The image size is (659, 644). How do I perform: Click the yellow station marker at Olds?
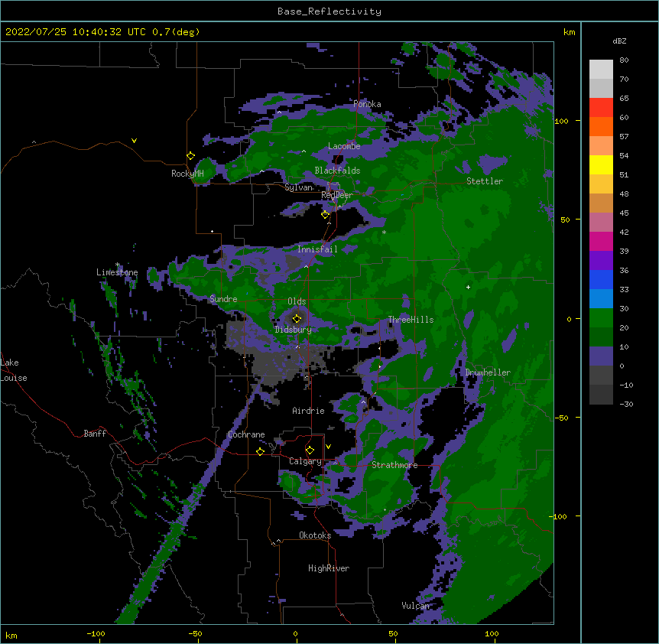click(x=297, y=319)
